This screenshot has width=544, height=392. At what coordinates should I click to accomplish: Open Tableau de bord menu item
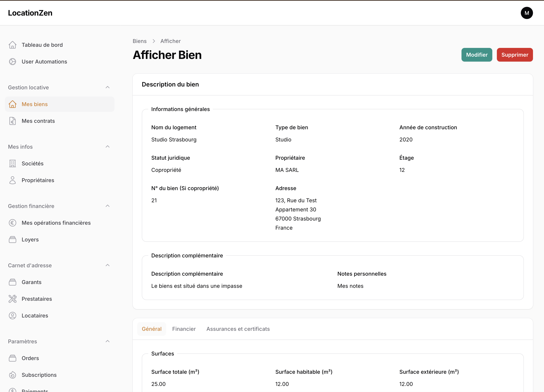coord(59,45)
